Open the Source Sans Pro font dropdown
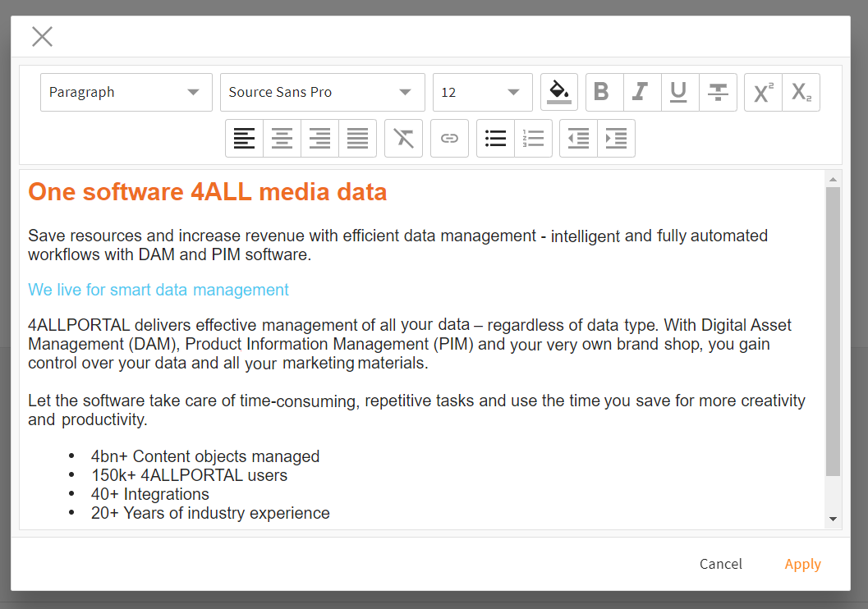The height and width of the screenshot is (609, 868). tap(322, 93)
